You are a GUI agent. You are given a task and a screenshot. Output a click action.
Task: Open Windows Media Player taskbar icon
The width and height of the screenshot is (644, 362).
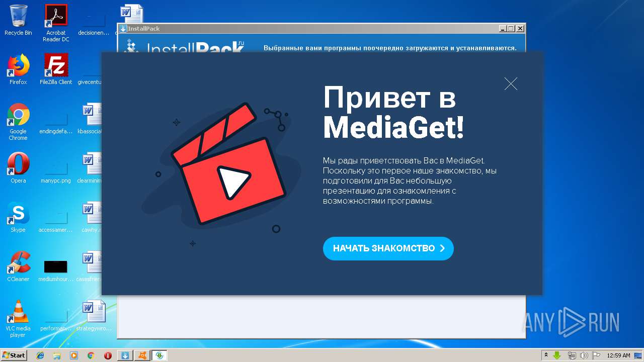pos(74,355)
